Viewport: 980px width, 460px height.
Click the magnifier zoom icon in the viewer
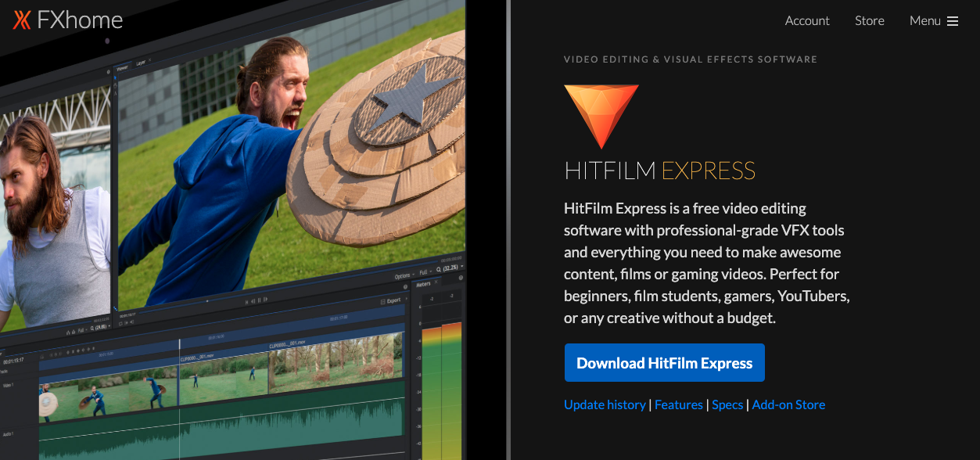(439, 269)
